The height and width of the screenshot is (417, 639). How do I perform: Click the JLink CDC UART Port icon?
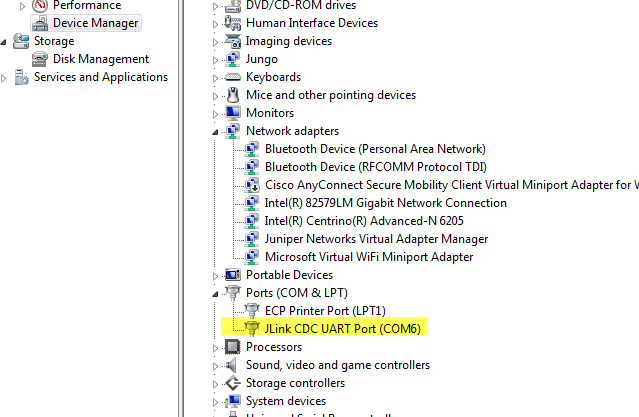coord(252,328)
